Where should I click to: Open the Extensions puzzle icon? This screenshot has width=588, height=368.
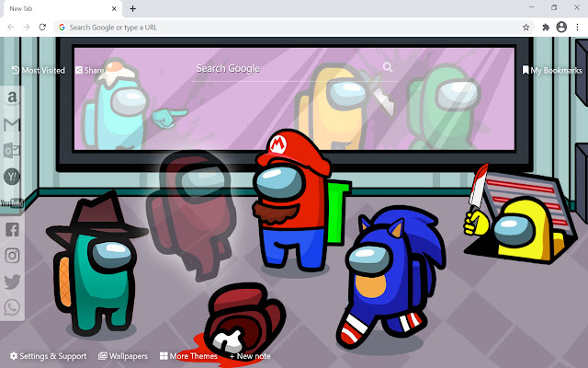coord(546,28)
